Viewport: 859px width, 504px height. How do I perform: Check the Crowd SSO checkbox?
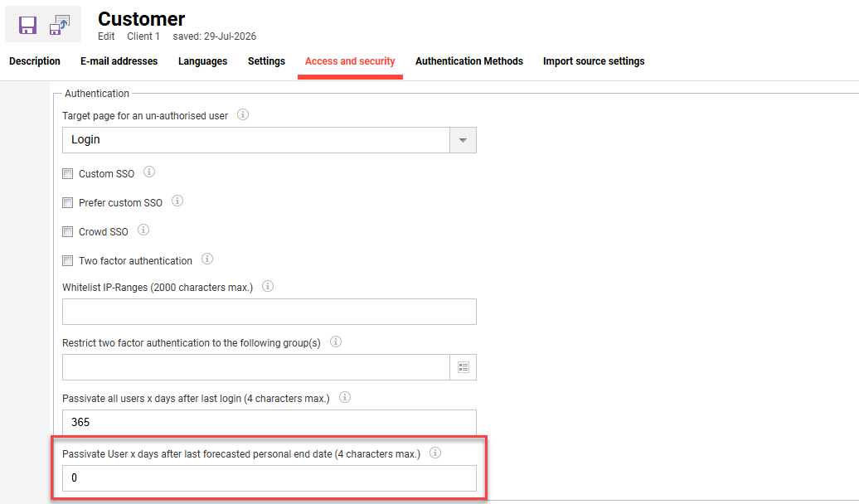(x=67, y=232)
